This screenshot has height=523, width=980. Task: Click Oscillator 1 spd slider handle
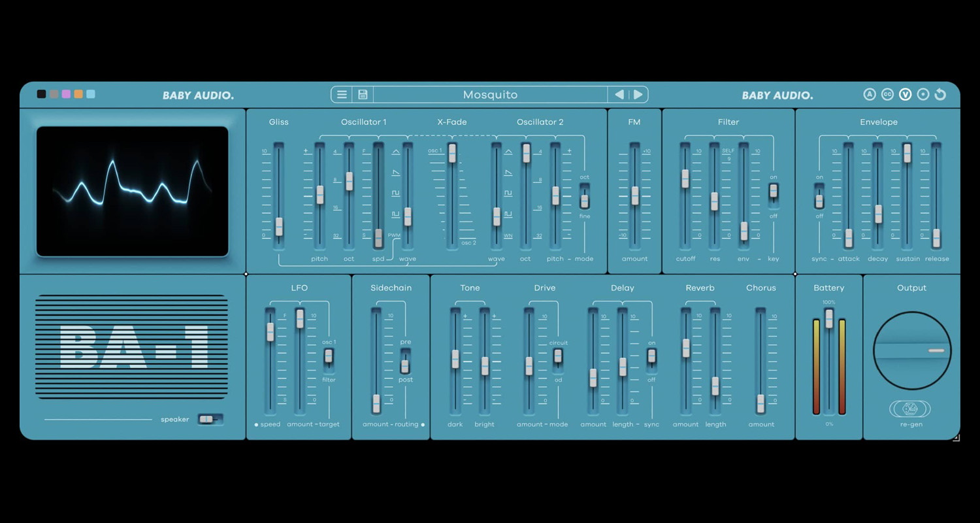378,238
